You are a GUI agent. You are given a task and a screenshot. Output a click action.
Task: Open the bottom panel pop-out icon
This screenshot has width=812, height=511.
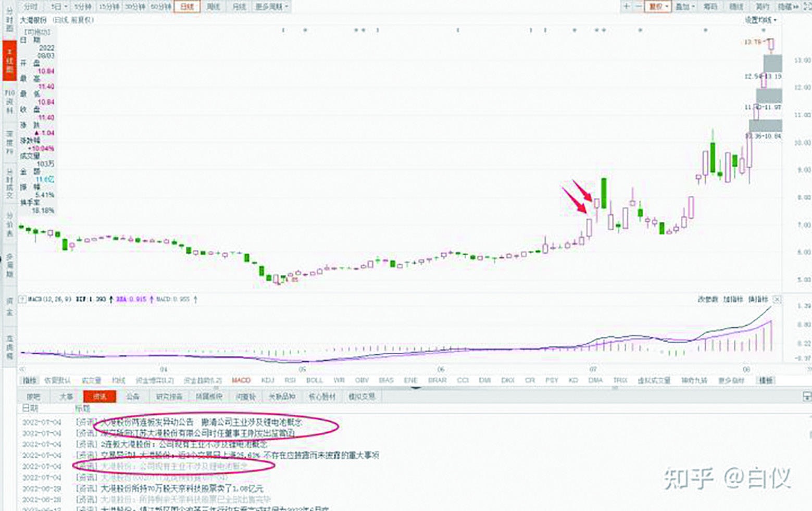pos(806,397)
